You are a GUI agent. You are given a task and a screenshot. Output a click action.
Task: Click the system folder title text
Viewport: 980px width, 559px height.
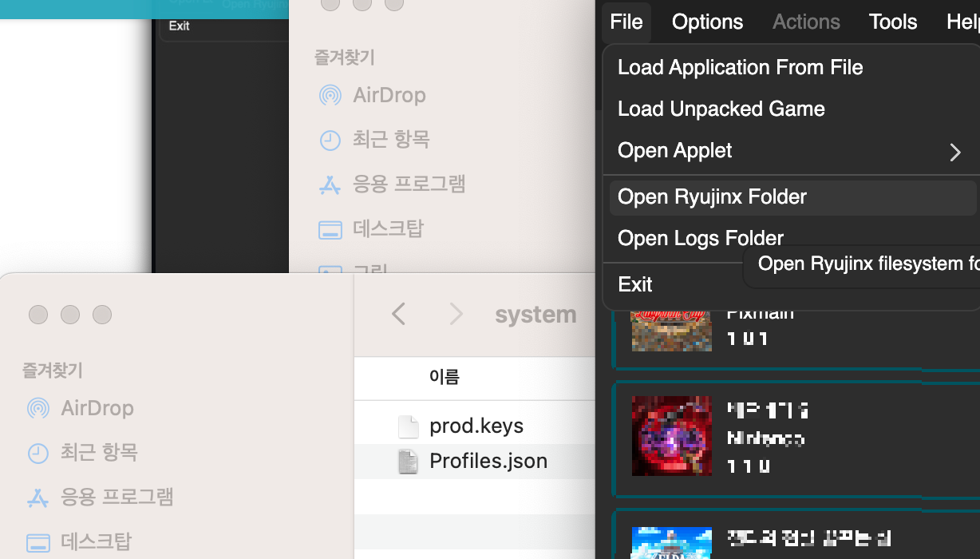(535, 315)
